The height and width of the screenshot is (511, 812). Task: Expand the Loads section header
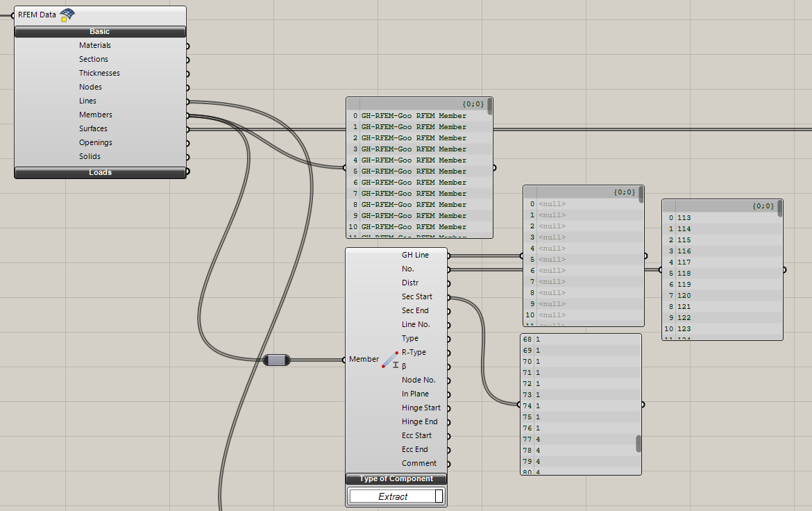(x=100, y=173)
